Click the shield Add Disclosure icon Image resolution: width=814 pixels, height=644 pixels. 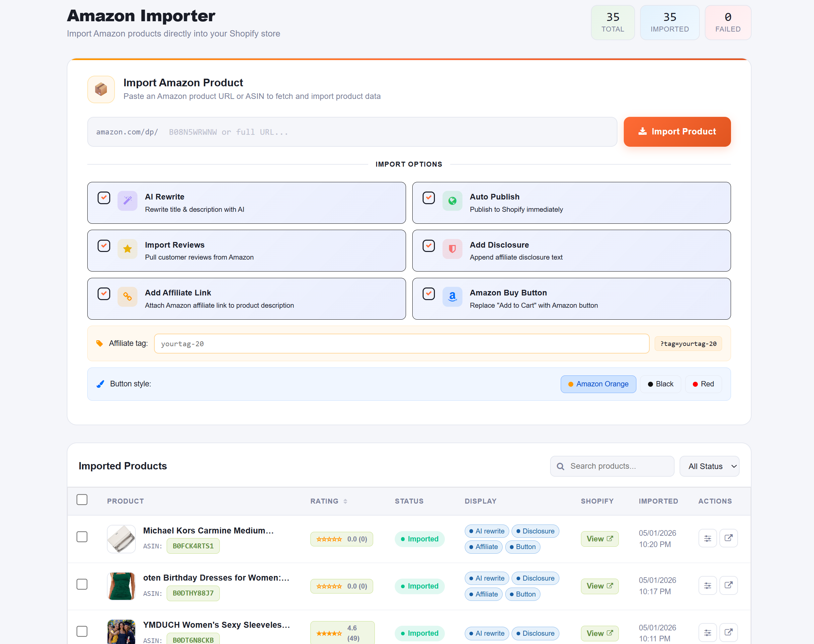(x=452, y=249)
